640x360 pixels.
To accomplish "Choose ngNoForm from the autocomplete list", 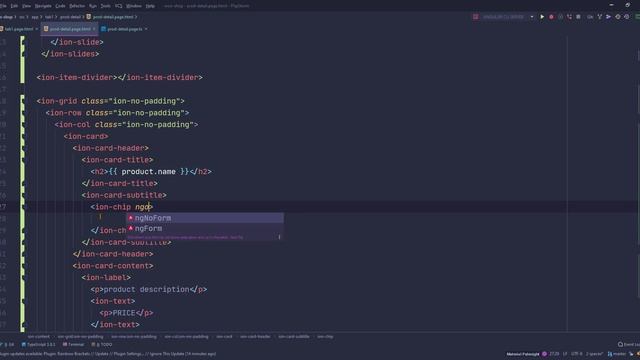I will pyautogui.click(x=204, y=218).
